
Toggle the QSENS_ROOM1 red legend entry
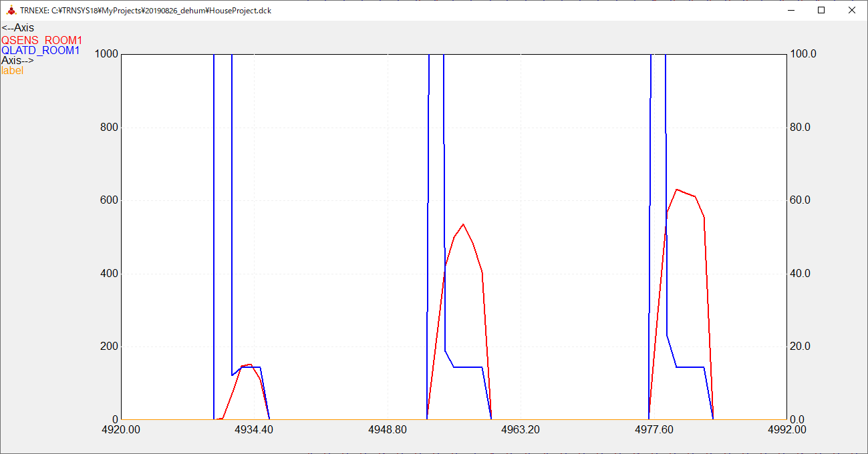(x=42, y=41)
